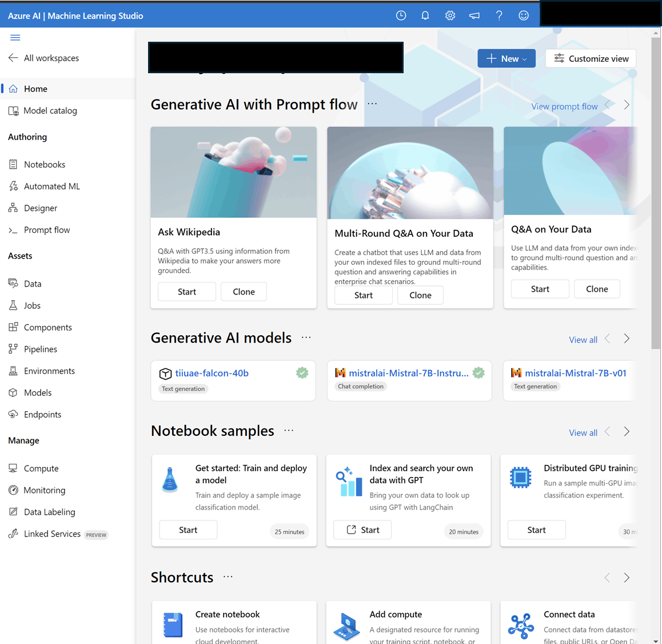Show next Shortcuts cards
Viewport: 662px width, 644px height.
pyautogui.click(x=627, y=578)
